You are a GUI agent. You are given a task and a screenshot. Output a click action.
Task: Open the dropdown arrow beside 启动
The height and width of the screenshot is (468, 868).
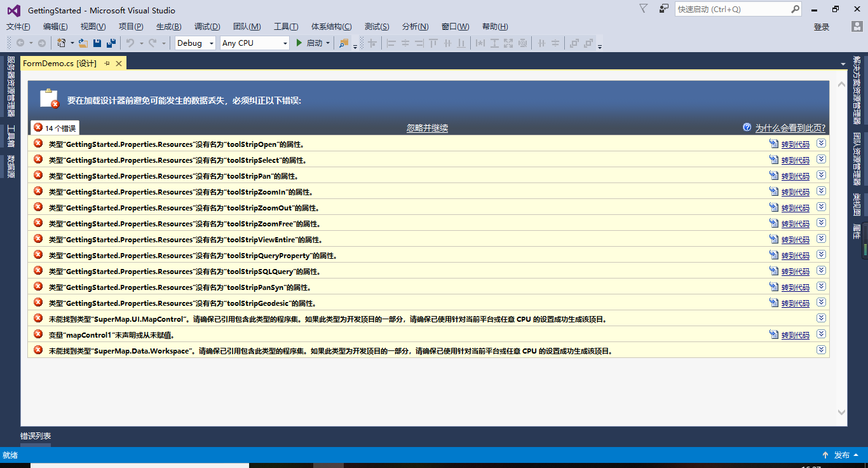click(x=328, y=43)
